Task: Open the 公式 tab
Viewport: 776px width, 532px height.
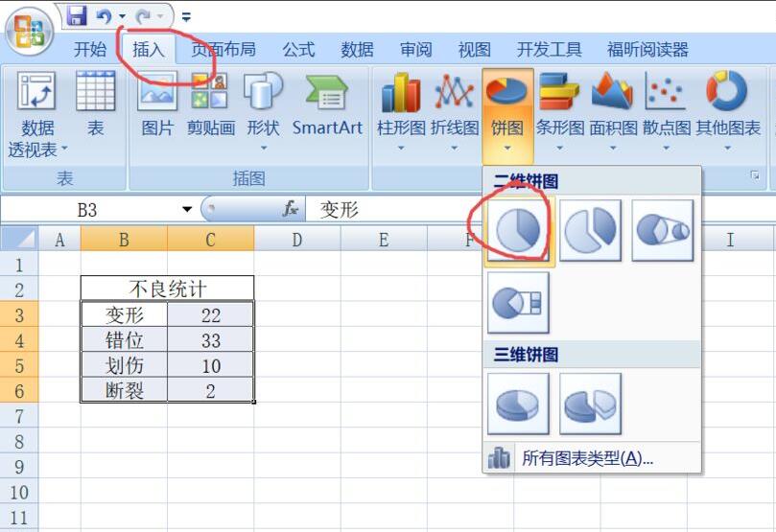Action: click(x=298, y=49)
